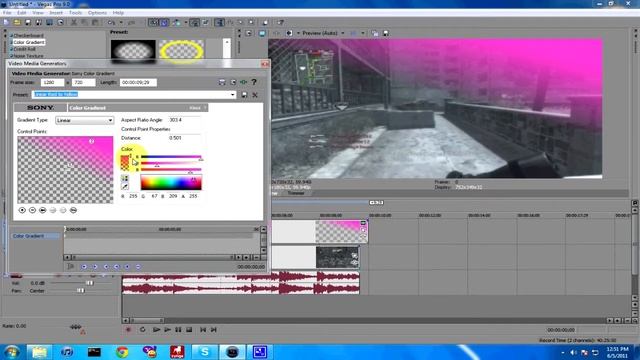
Task: Pick the soft white elliptical preset thumbnail
Action: 133,51
